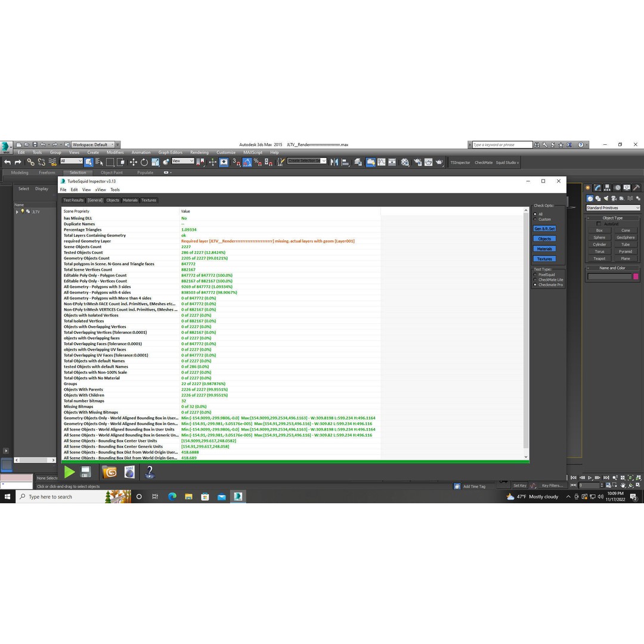Open the Modifiers menu in 3ds Max
The width and height of the screenshot is (644, 644).
(x=115, y=153)
